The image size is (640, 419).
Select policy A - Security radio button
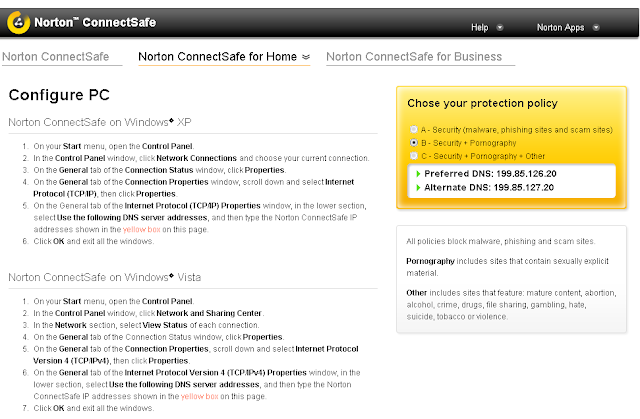coord(413,129)
